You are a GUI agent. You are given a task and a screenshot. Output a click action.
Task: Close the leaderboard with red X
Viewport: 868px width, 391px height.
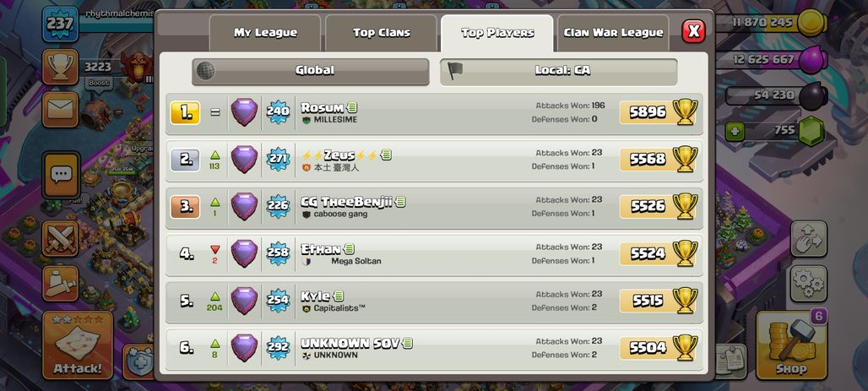point(693,31)
